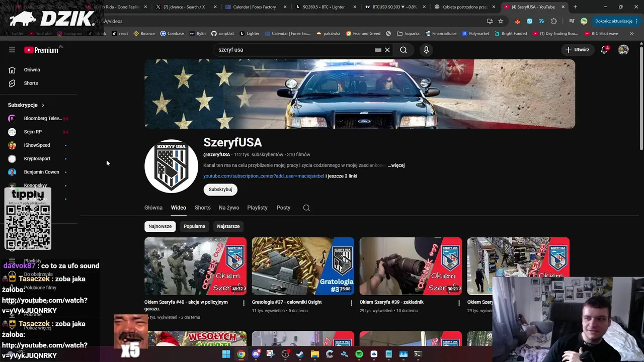The width and height of the screenshot is (644, 362).
Task: Open Steam from the taskbar
Action: coord(300,354)
